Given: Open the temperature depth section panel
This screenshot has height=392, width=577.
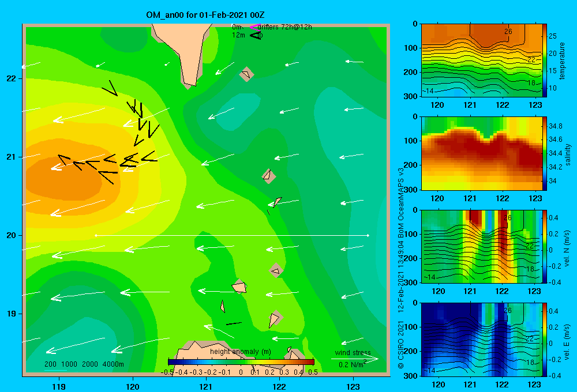Looking at the screenshot, I should (481, 61).
